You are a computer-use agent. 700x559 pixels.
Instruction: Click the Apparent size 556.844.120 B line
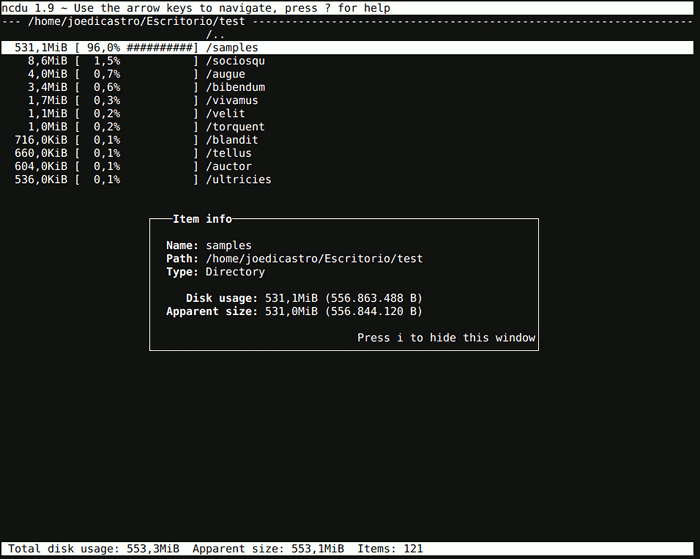point(294,311)
